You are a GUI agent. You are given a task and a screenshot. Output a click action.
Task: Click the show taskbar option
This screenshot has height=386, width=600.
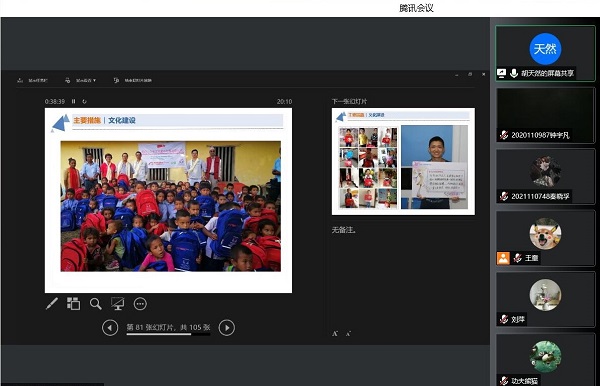33,80
